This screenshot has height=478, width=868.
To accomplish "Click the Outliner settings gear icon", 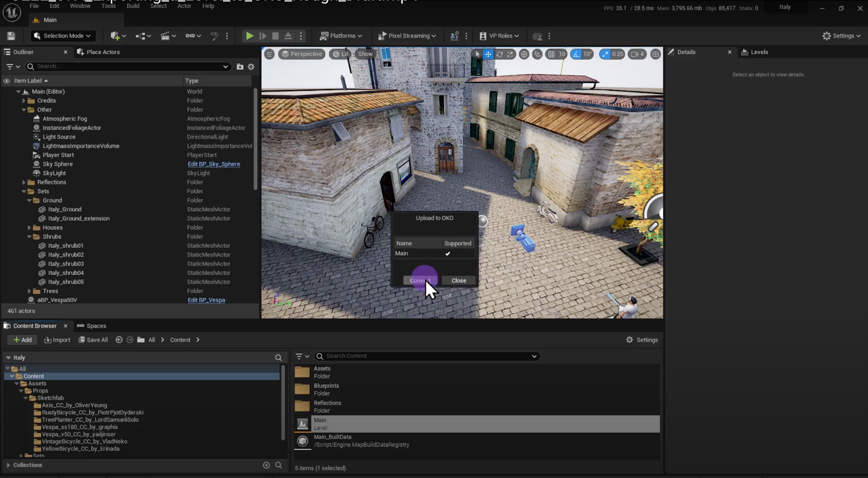I will click(251, 67).
